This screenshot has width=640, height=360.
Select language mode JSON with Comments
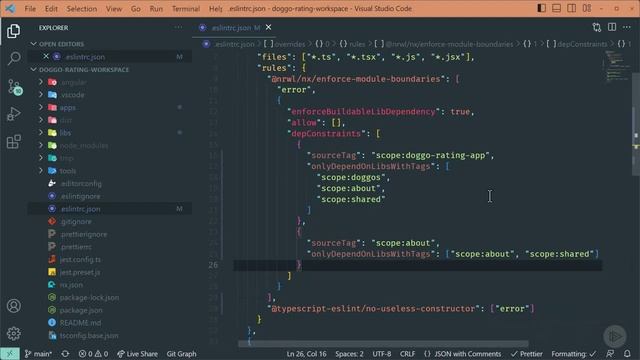[x=462, y=354]
